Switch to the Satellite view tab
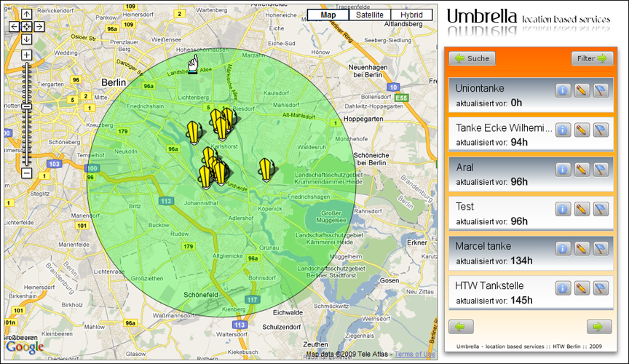This screenshot has width=629, height=364. tap(369, 15)
